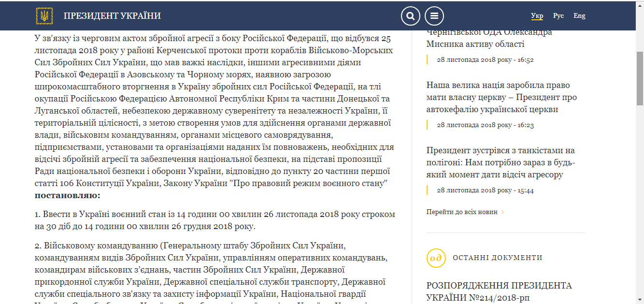Go to 'Перейти до всіх новин'
The height and width of the screenshot is (304, 644).
tap(461, 212)
